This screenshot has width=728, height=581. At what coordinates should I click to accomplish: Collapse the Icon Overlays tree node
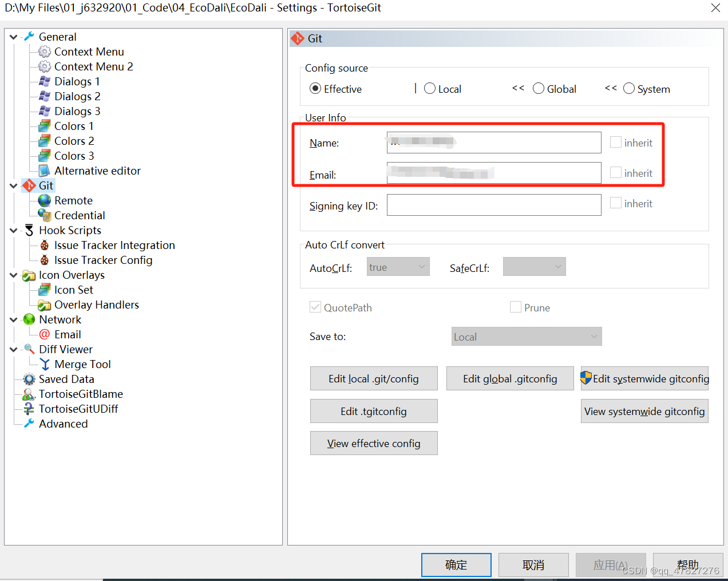[14, 275]
